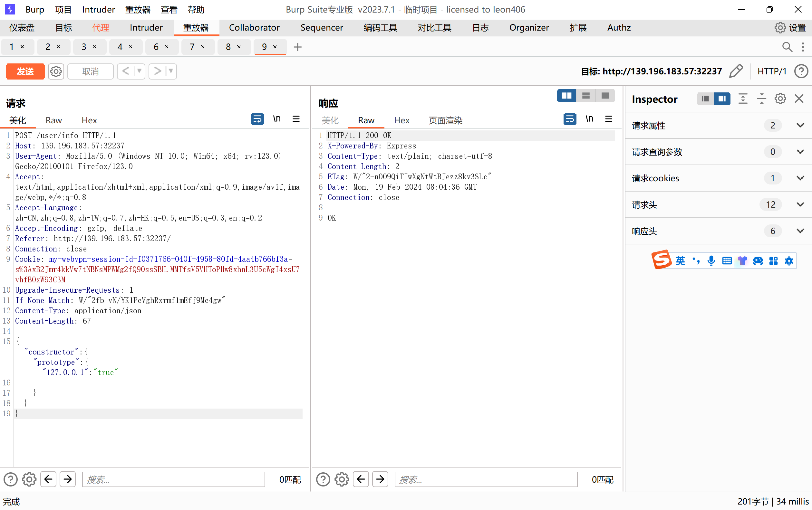Dock Inspector to the right side
812x510 pixels.
pos(722,99)
